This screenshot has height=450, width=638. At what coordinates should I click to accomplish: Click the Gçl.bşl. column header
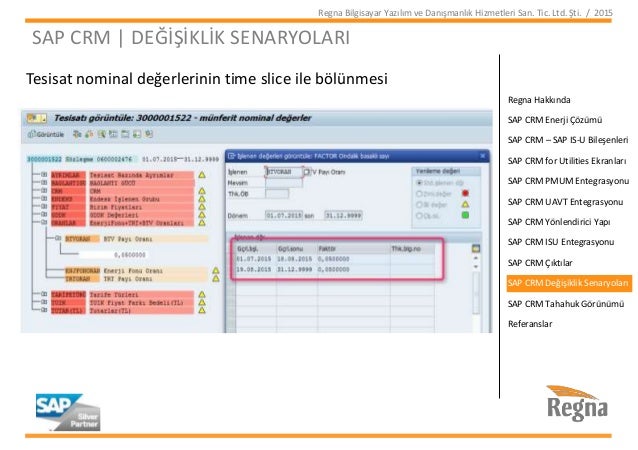[x=256, y=249]
